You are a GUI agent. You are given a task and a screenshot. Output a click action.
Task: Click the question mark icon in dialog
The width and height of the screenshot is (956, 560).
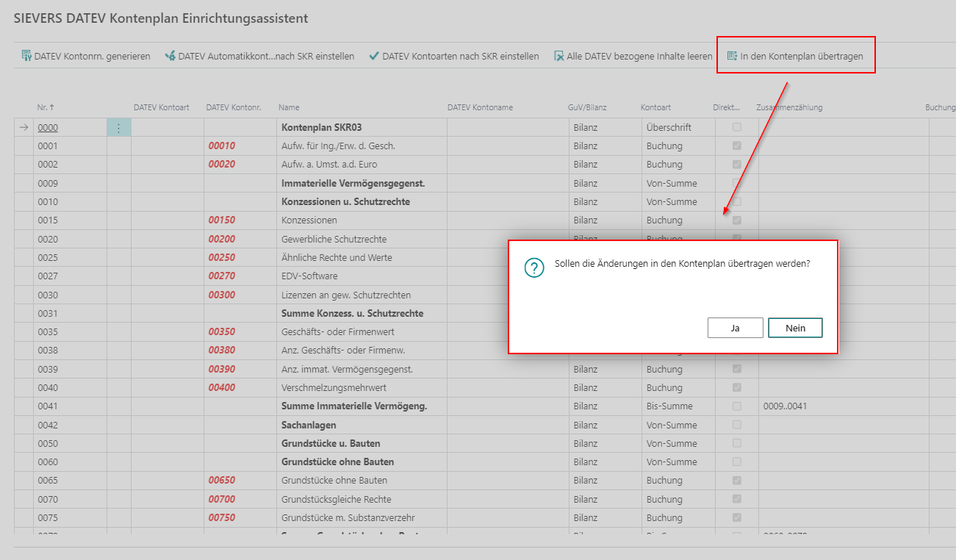tap(534, 268)
